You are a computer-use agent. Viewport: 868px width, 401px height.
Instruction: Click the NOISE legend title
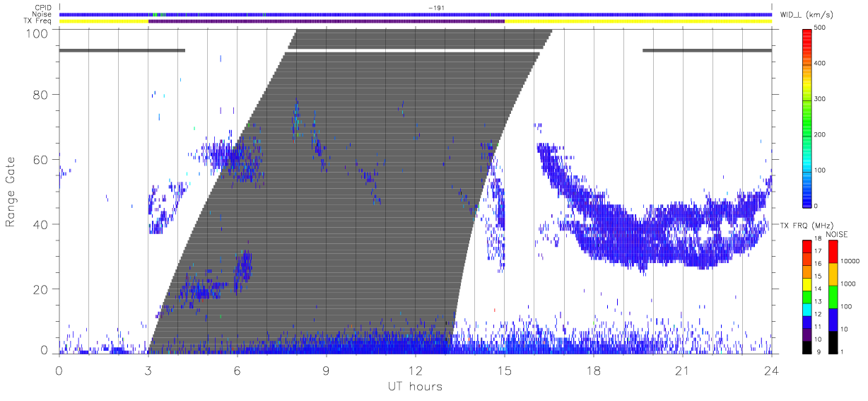pyautogui.click(x=837, y=234)
